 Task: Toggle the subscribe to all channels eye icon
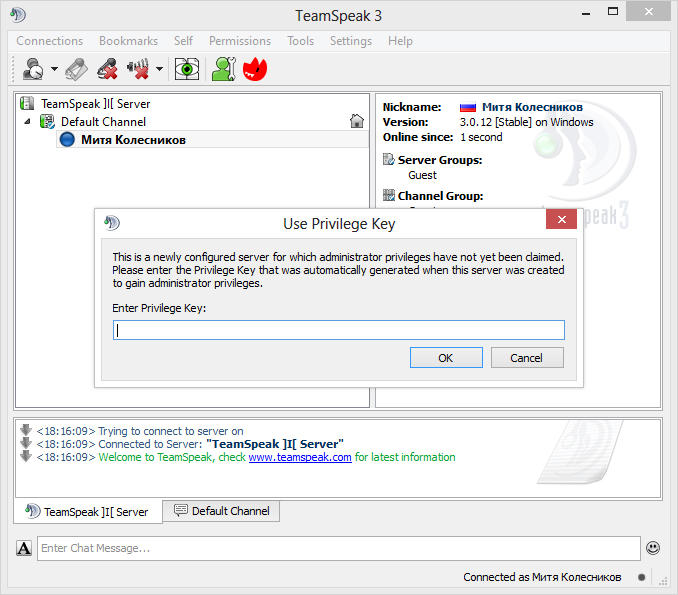187,69
